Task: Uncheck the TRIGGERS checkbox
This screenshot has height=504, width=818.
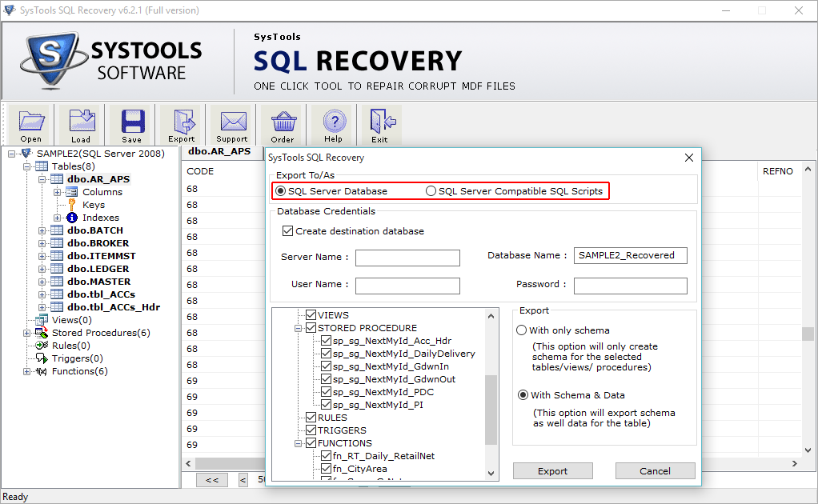Action: (x=311, y=430)
